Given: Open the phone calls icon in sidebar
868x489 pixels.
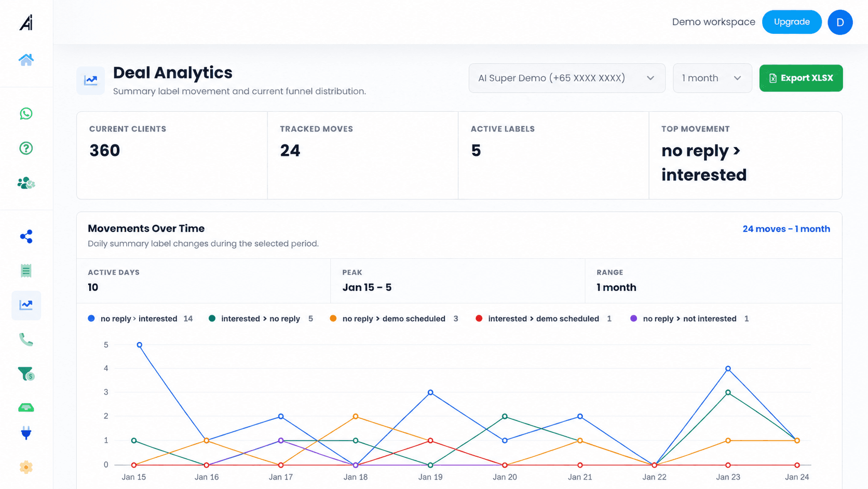Looking at the screenshot, I should click(x=26, y=339).
